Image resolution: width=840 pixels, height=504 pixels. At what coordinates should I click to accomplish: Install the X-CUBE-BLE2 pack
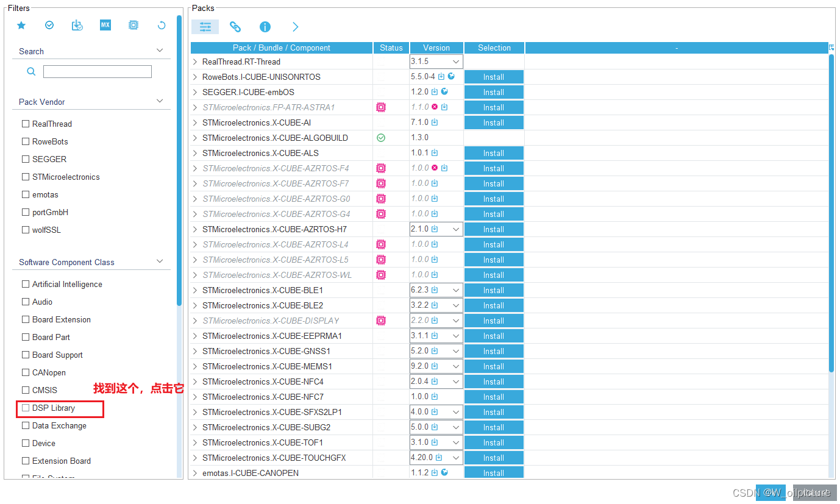point(494,305)
